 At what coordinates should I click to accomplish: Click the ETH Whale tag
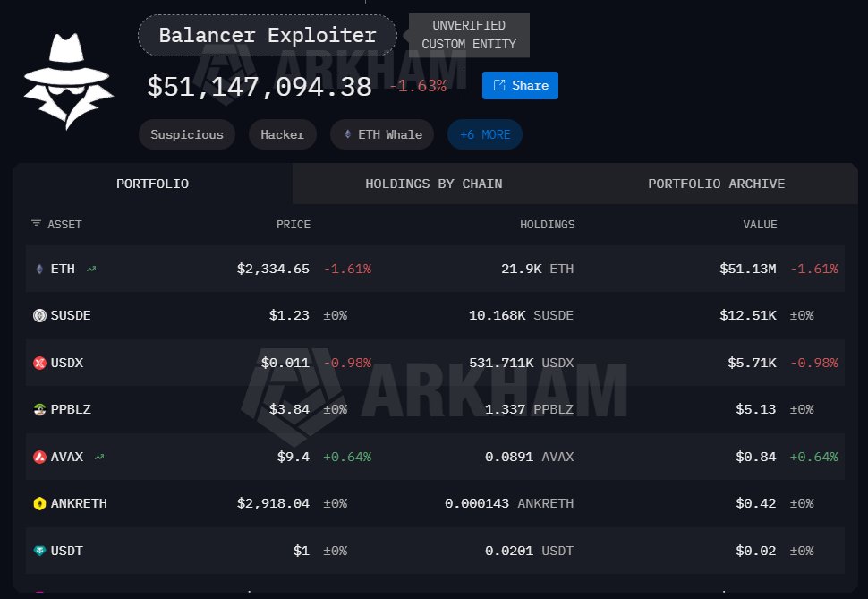pos(382,134)
